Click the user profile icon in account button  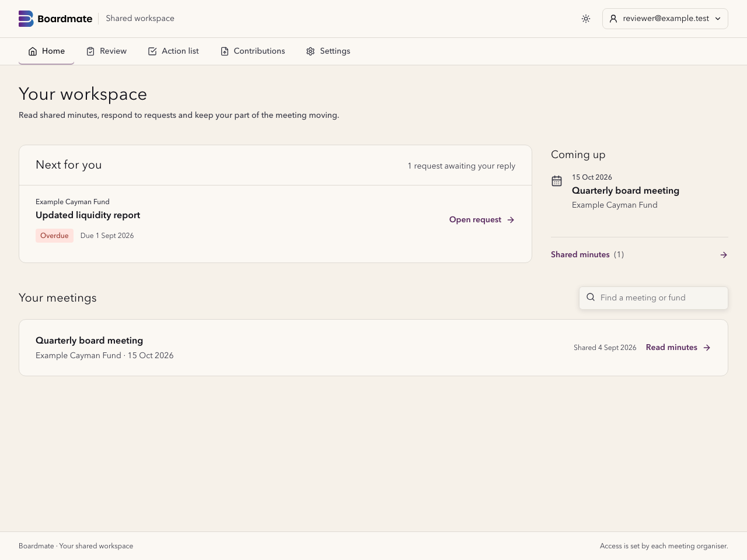click(613, 19)
